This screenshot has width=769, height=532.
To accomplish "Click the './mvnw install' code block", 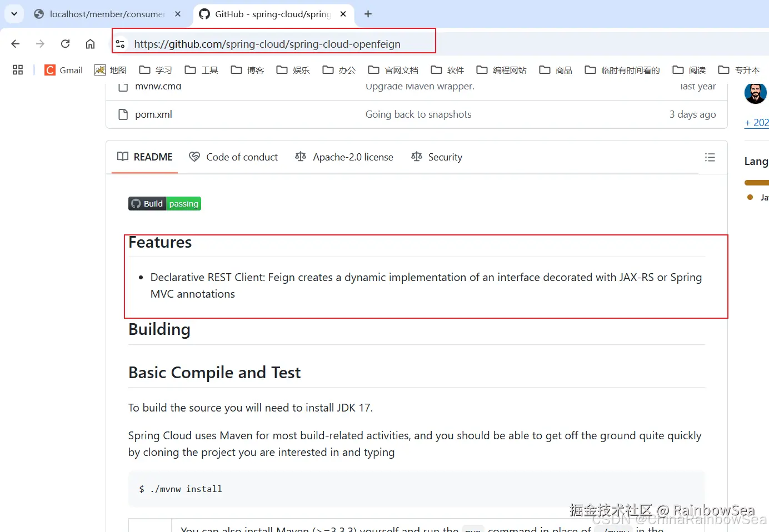I will tap(417, 489).
